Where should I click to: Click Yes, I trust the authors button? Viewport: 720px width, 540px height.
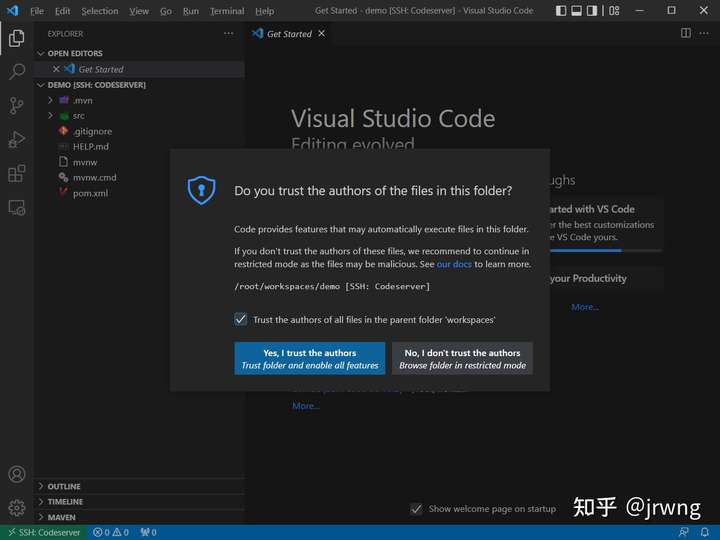309,358
